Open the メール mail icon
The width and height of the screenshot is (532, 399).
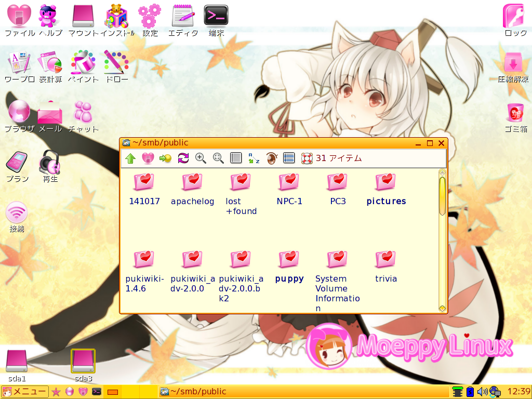pos(50,116)
